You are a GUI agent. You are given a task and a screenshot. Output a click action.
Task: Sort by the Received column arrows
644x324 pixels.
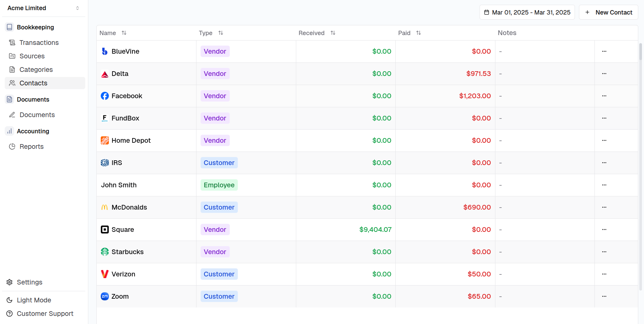click(333, 33)
